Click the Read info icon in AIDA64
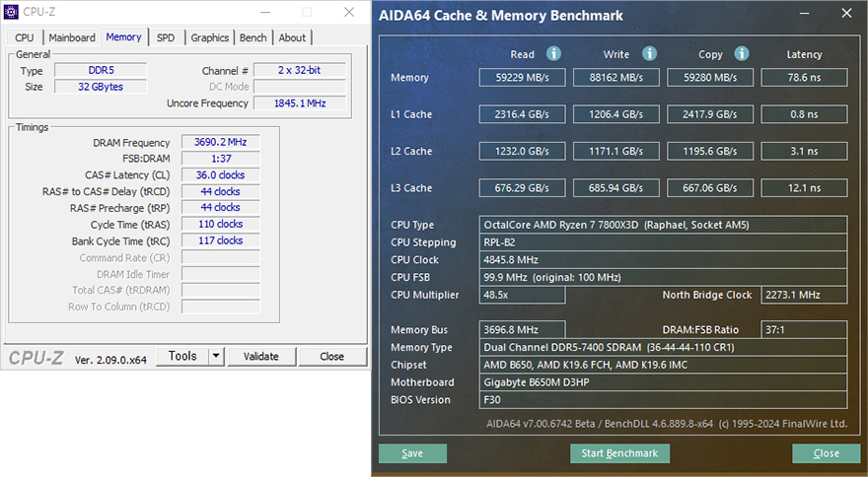The image size is (868, 477). (x=553, y=53)
